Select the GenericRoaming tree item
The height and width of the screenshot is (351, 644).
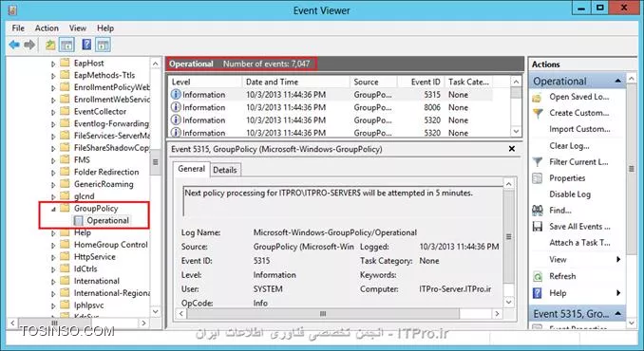point(104,184)
